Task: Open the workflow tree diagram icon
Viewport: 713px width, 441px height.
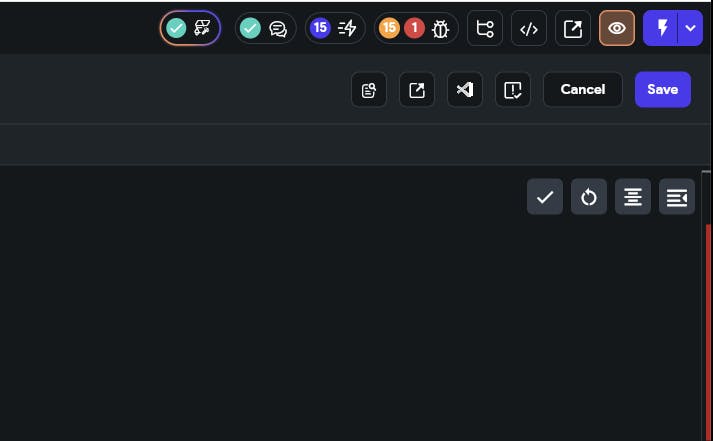Action: pyautogui.click(x=485, y=28)
